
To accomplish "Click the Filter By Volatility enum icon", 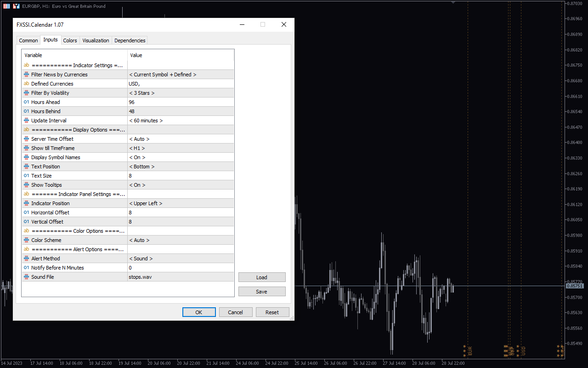I will tap(26, 93).
